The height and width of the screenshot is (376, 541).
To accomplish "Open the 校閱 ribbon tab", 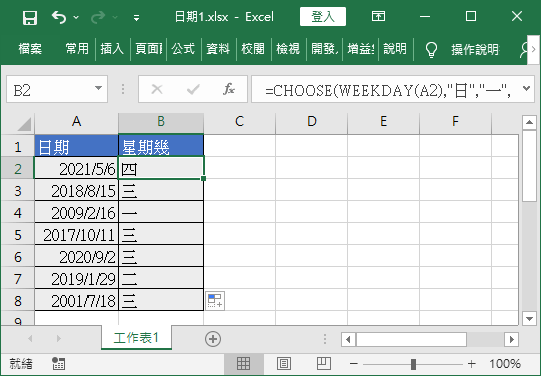I will (253, 49).
